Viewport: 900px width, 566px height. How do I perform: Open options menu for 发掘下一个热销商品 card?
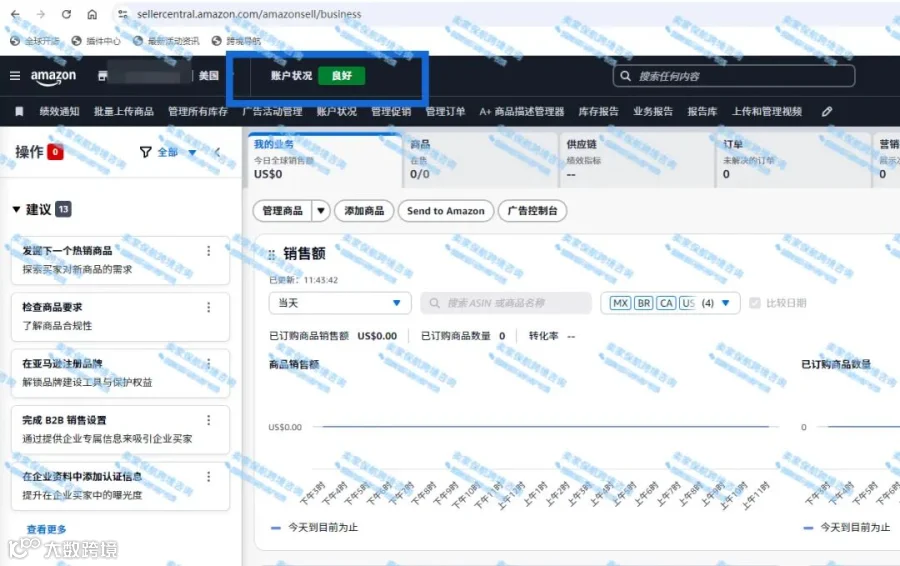click(208, 251)
